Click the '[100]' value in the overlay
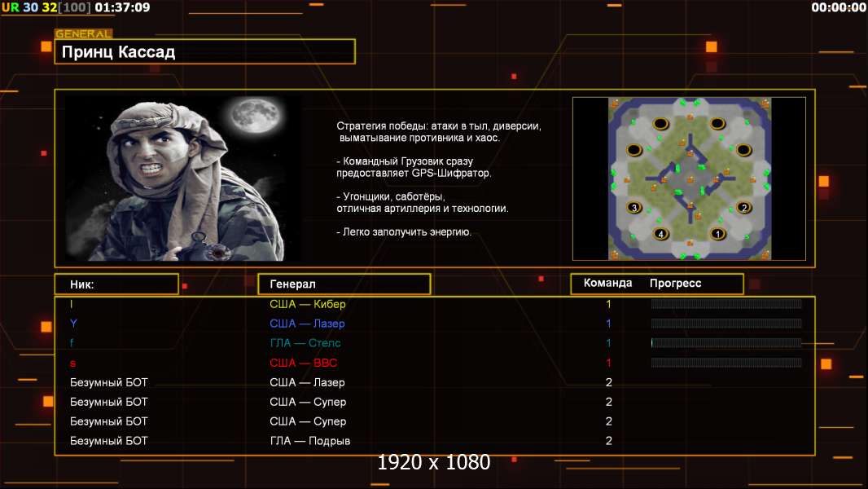 point(75,8)
